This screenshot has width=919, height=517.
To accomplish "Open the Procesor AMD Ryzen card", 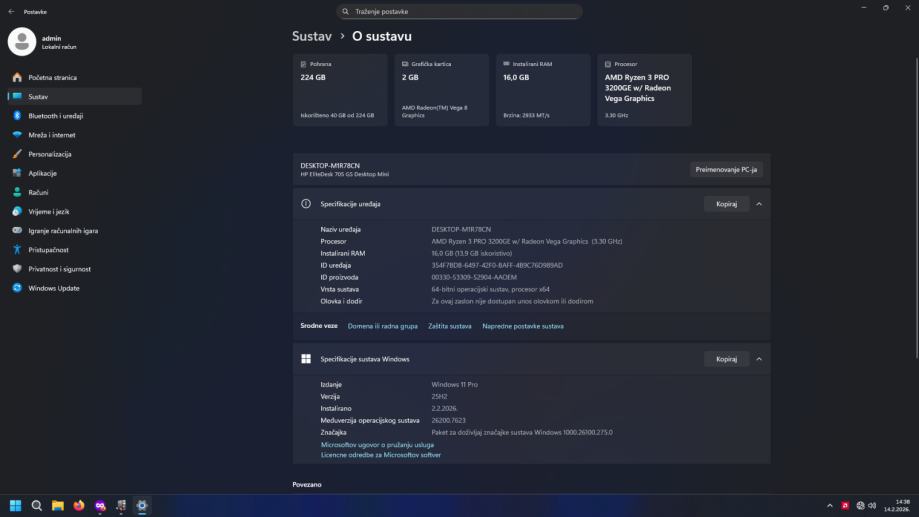I will point(644,90).
